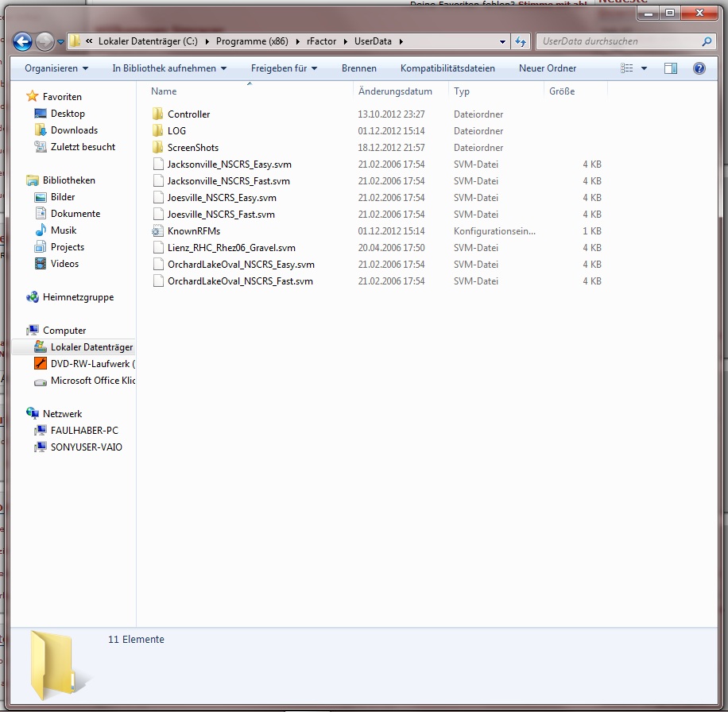This screenshot has height=712, width=728.
Task: Click the UserData durchsuchen search field
Action: point(616,41)
